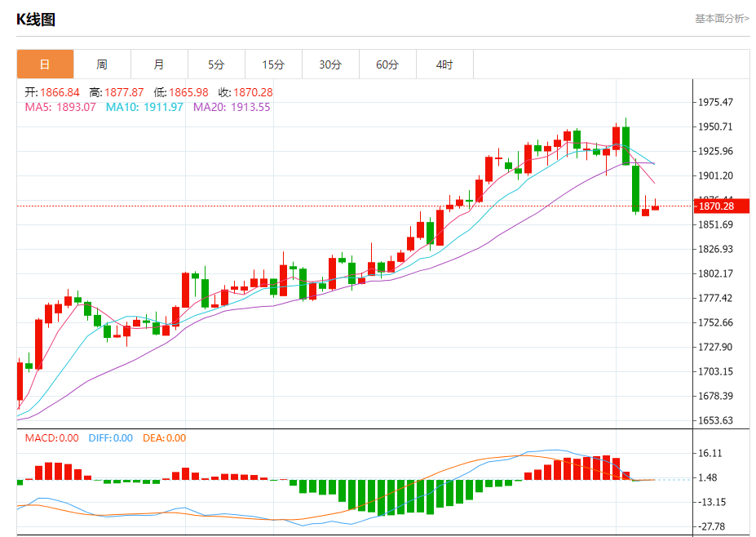Click the 1802.17 price axis label
756x537 pixels.
(715, 273)
